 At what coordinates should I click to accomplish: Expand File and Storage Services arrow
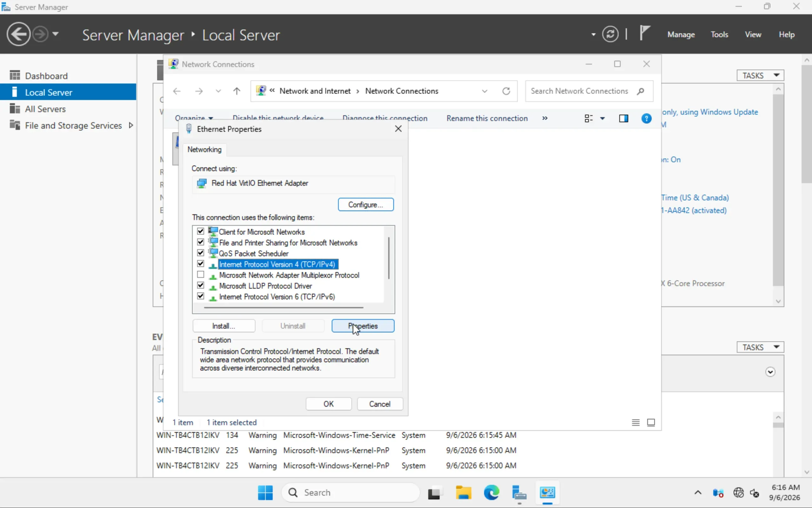coord(131,125)
